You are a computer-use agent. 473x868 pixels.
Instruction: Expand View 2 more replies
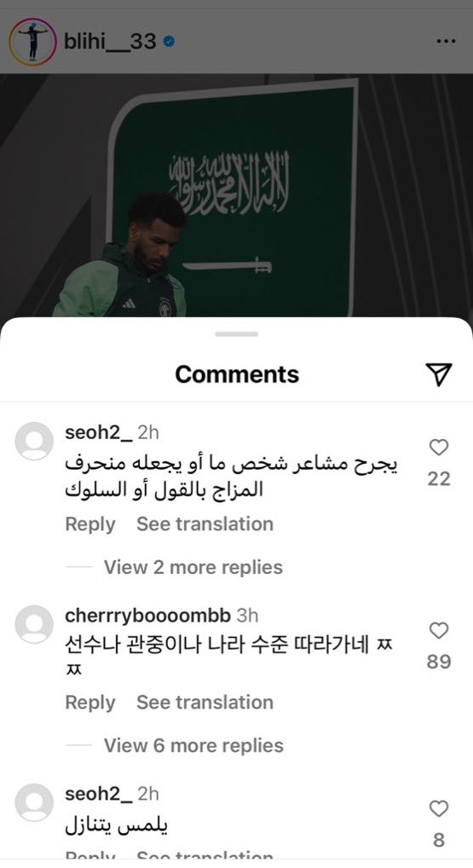pyautogui.click(x=193, y=567)
